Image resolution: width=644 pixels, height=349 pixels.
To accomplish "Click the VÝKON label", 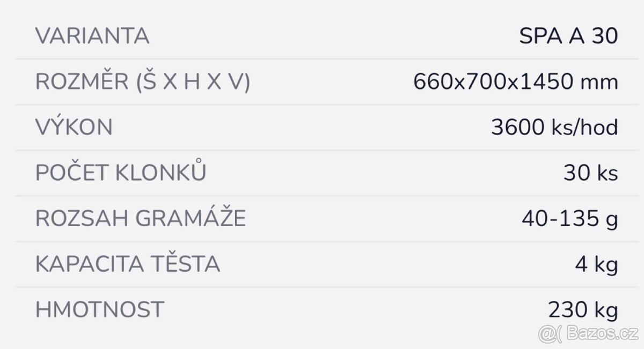I will coord(74,128).
